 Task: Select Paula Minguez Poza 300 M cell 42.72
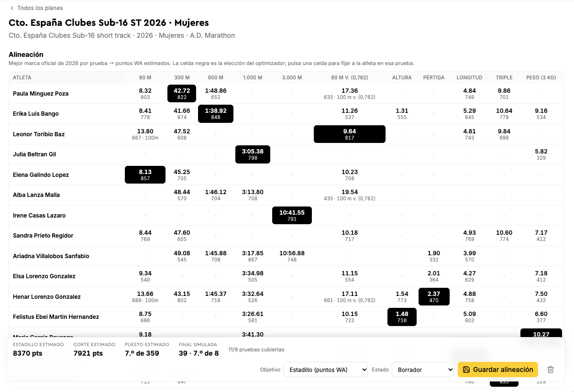pos(182,94)
